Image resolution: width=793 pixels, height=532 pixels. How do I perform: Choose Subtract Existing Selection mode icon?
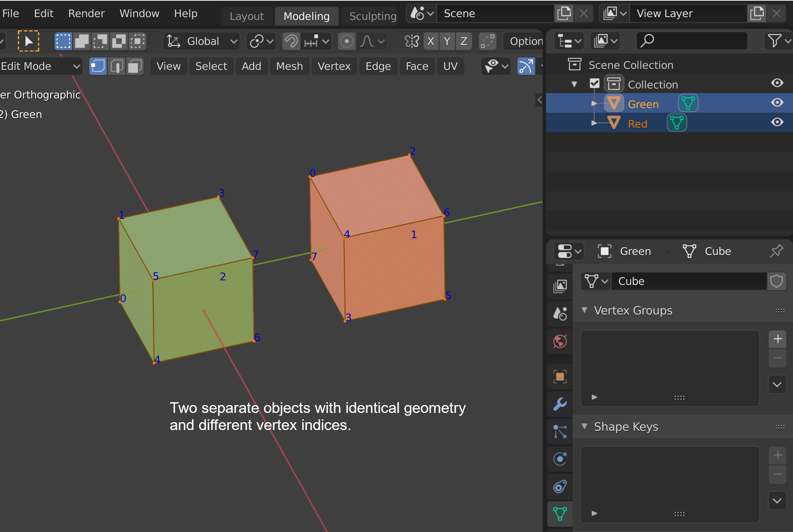click(x=100, y=41)
